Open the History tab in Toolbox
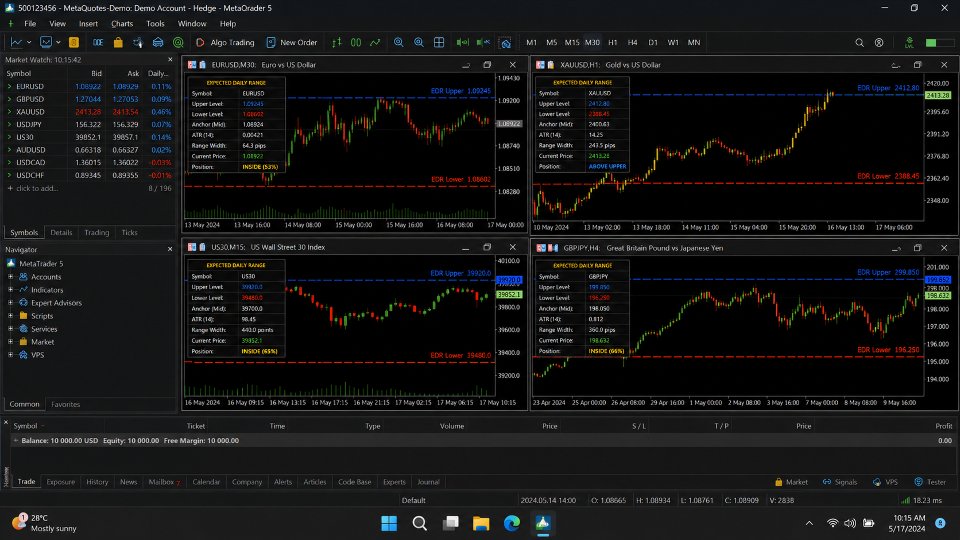Viewport: 960px width, 540px height. [97, 482]
